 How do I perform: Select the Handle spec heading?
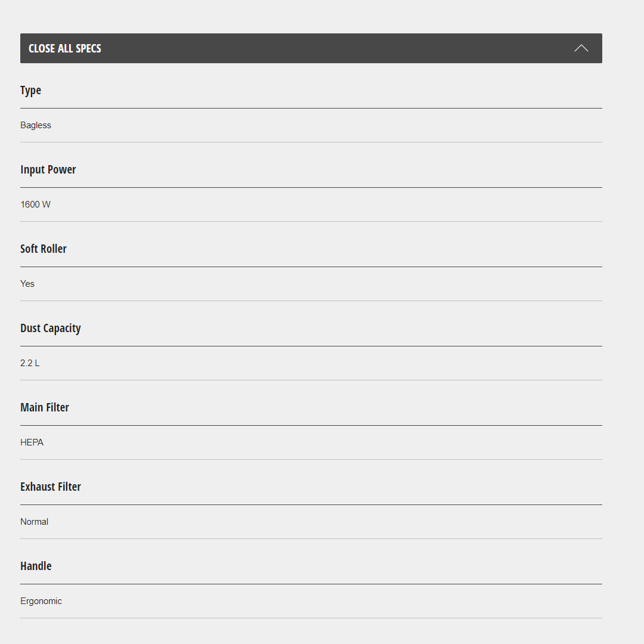pos(36,566)
